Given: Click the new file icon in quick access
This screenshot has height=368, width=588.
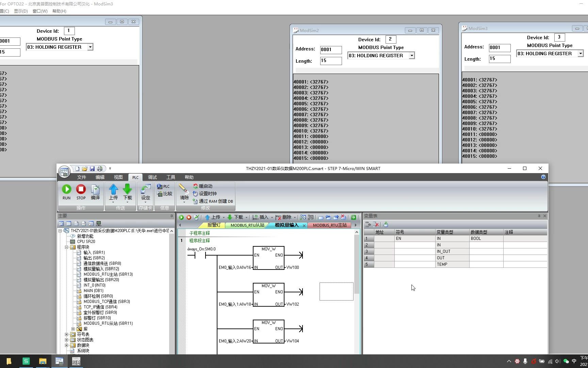Looking at the screenshot, I should (77, 169).
